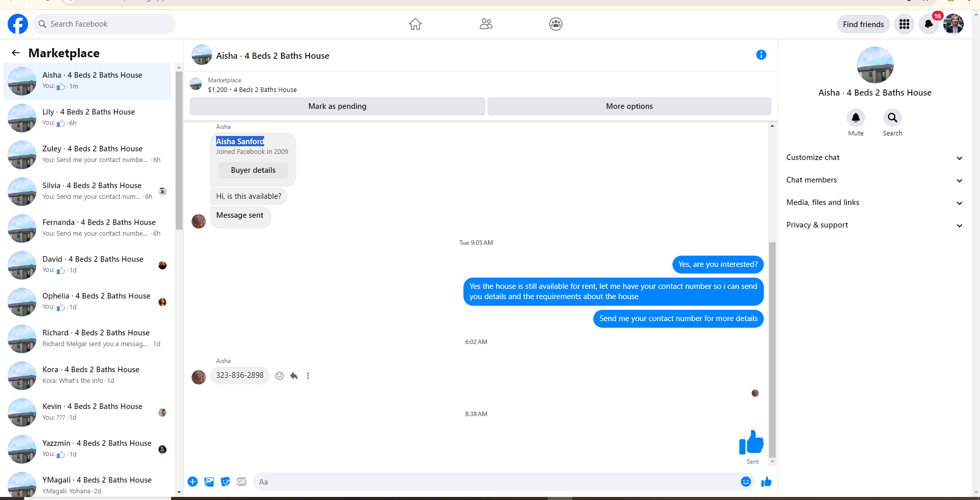Expand Chat members section
Screen dimensions: 980x500
pos(875,180)
